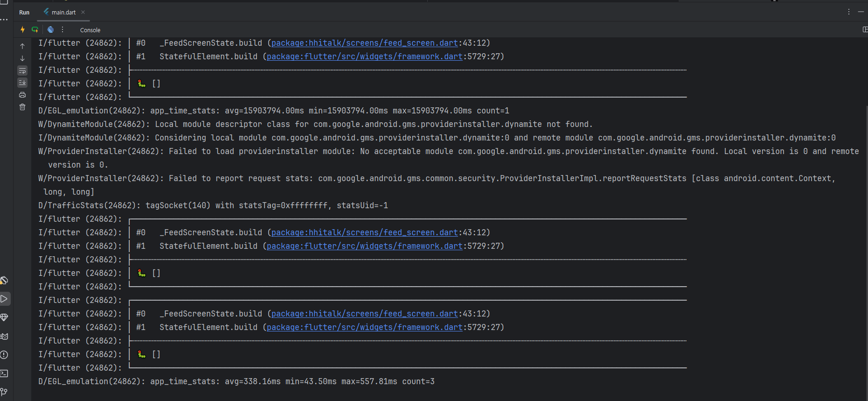
Task: Toggle soft-wrap for console output
Action: [22, 70]
